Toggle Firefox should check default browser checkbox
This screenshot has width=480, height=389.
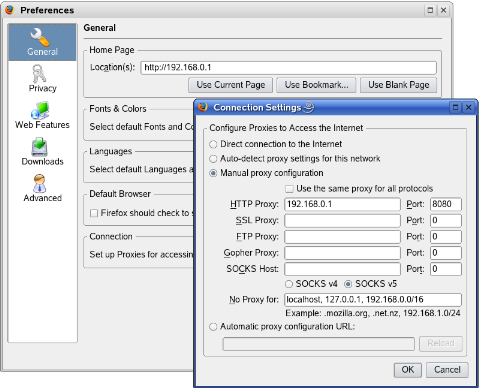[94, 213]
